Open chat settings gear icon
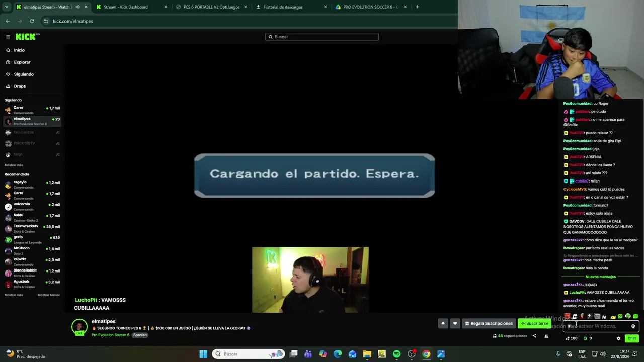 618,338
